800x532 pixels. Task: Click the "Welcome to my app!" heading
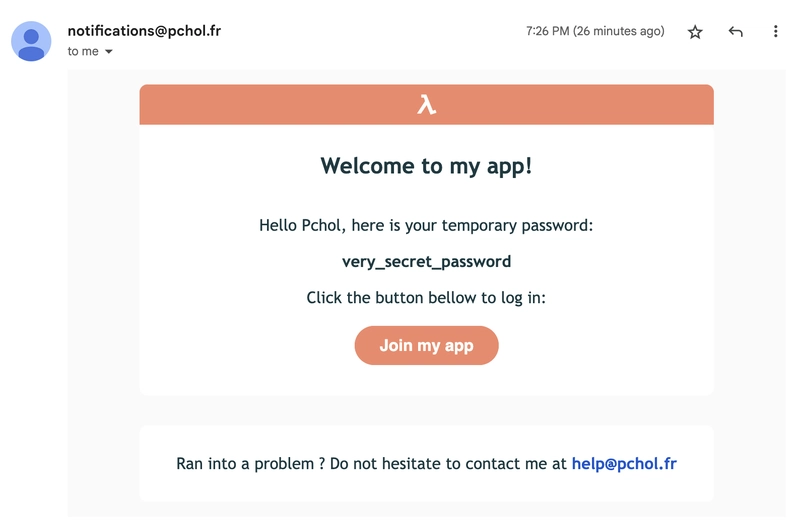[427, 166]
